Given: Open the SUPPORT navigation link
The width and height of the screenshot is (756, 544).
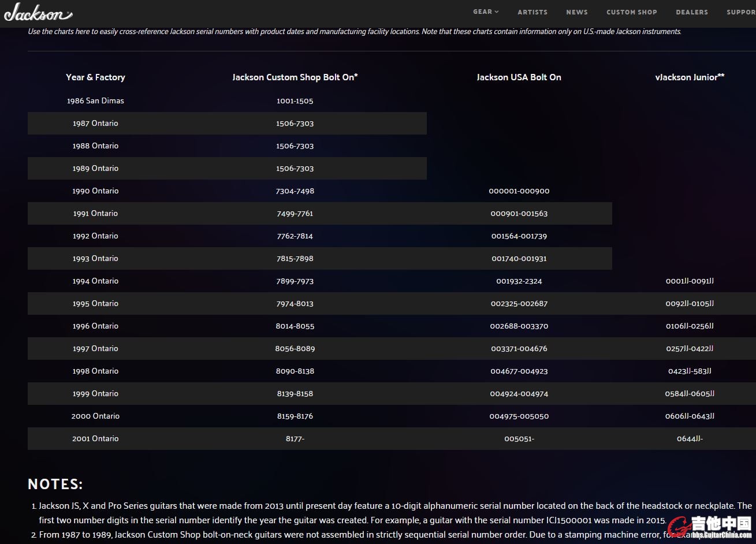Looking at the screenshot, I should (x=740, y=12).
